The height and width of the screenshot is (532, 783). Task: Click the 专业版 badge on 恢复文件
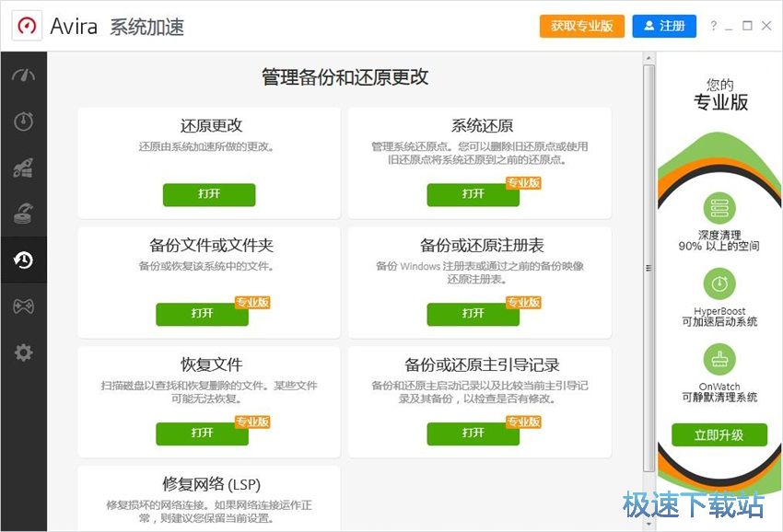click(252, 422)
